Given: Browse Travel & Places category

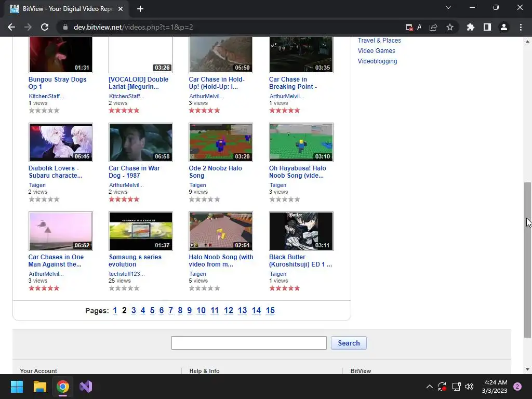Looking at the screenshot, I should (379, 41).
